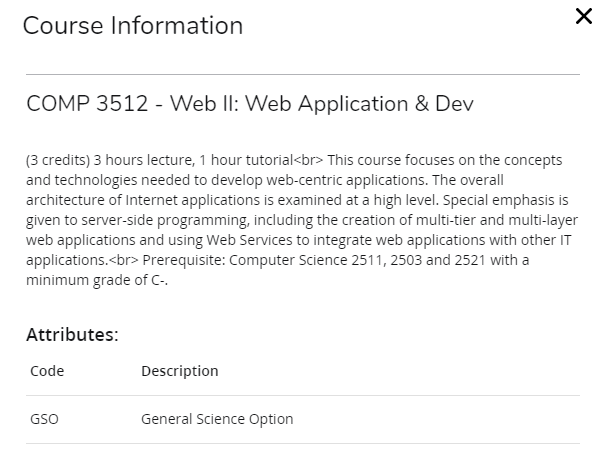Click the prerequisite course number 2511
600x455 pixels.
[368, 260]
